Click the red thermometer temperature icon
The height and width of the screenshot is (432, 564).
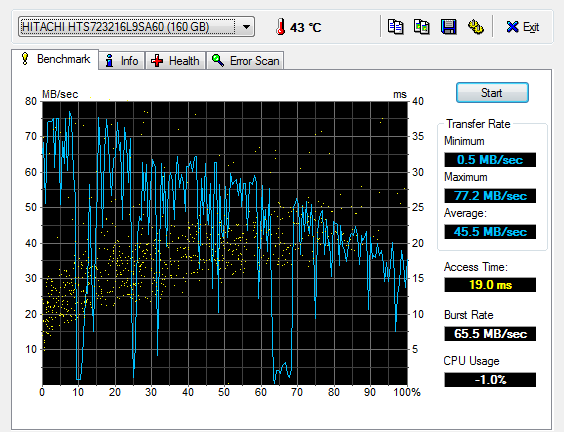point(280,27)
